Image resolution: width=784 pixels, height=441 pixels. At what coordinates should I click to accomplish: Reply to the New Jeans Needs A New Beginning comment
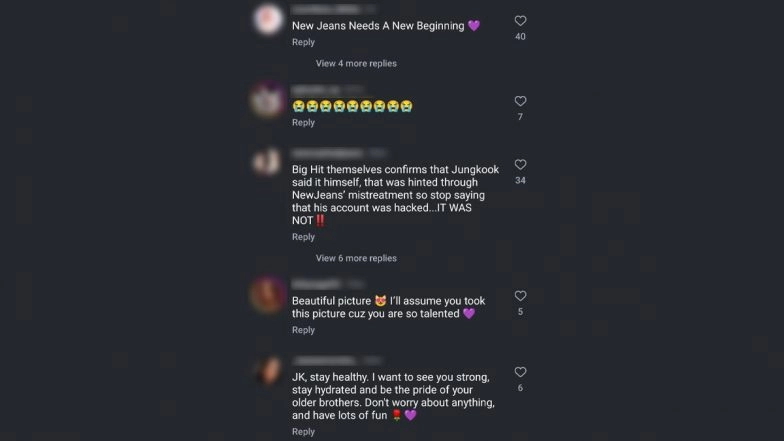[304, 42]
